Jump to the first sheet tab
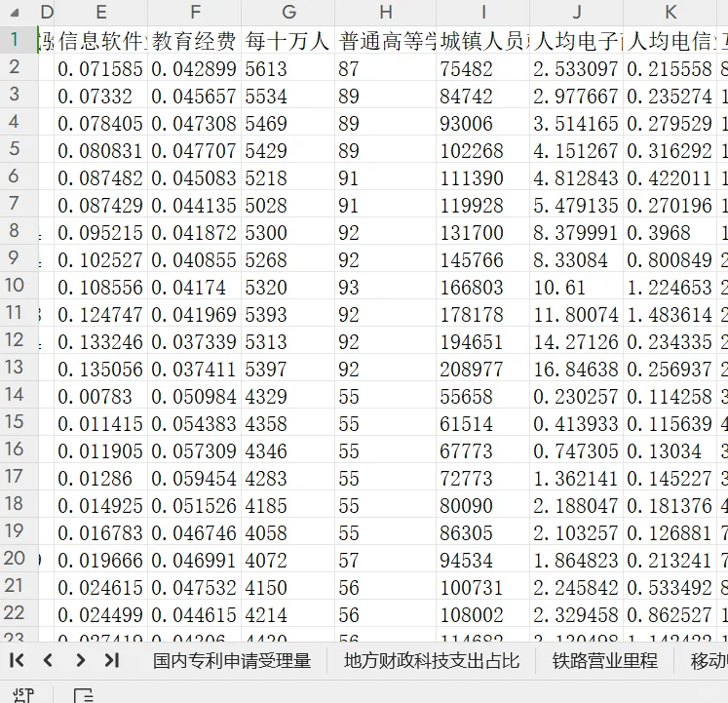 (x=17, y=660)
